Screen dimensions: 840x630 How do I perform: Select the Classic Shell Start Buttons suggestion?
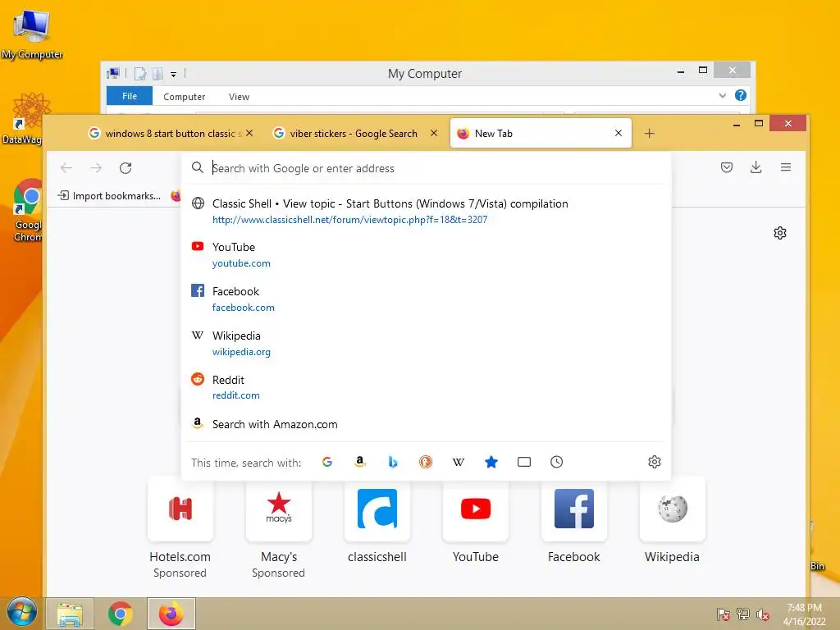(426, 211)
